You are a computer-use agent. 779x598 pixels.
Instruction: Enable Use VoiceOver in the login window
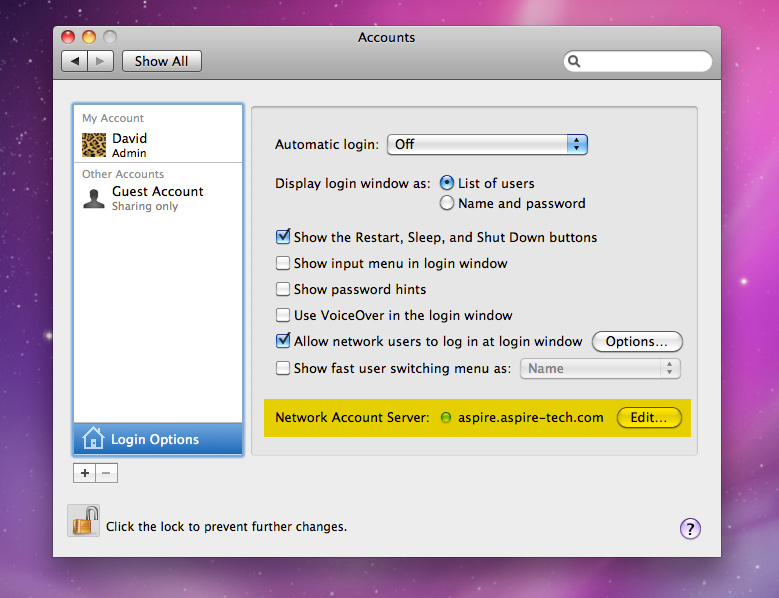point(283,316)
